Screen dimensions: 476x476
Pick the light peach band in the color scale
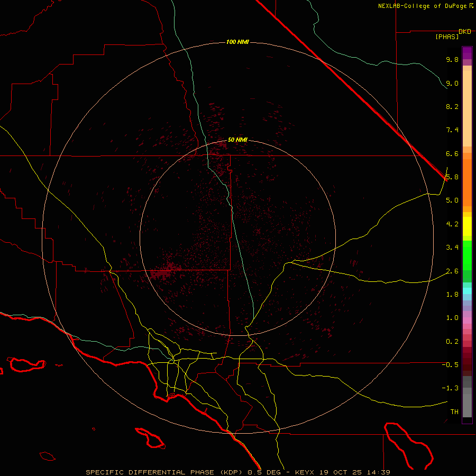(x=467, y=108)
